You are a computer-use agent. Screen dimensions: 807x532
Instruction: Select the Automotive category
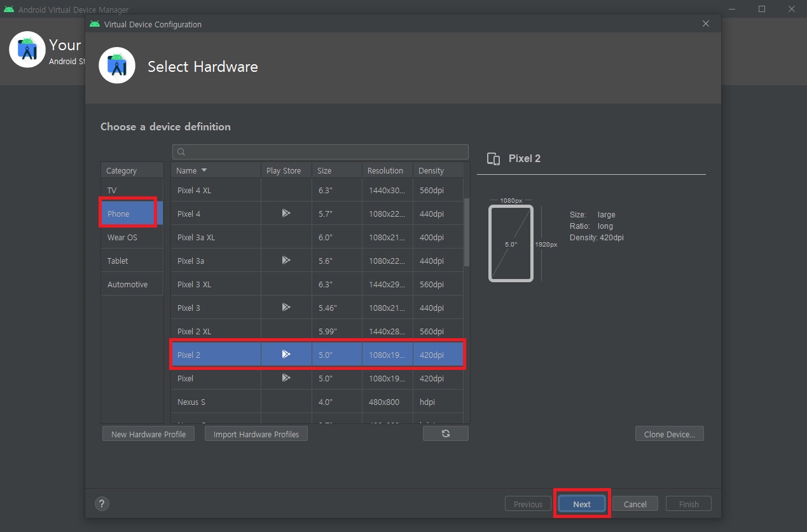[x=132, y=284]
